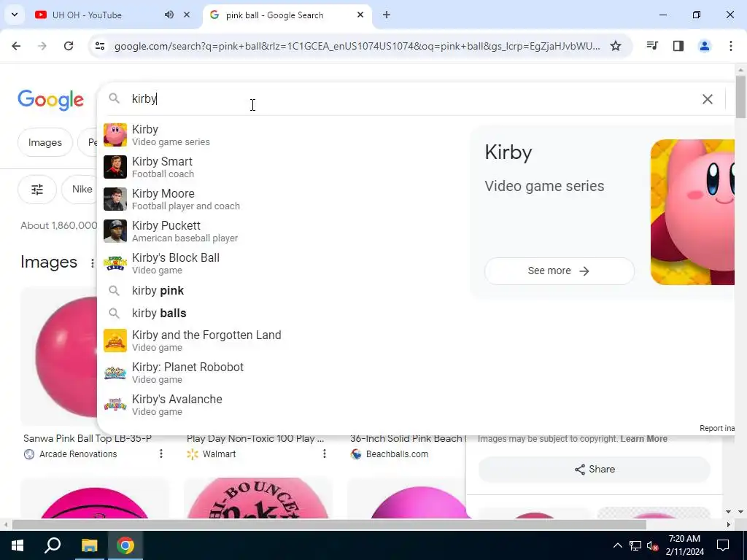Open Windows taskbar search
This screenshot has height=560, width=747.
(53, 545)
